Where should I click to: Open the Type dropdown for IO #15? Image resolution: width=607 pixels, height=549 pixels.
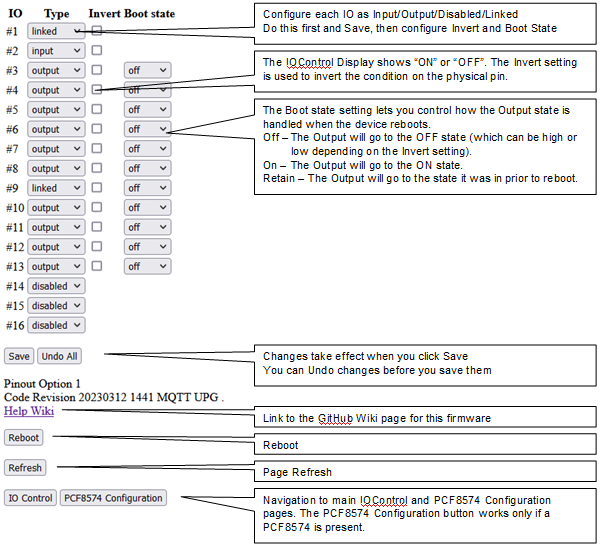coord(56,305)
